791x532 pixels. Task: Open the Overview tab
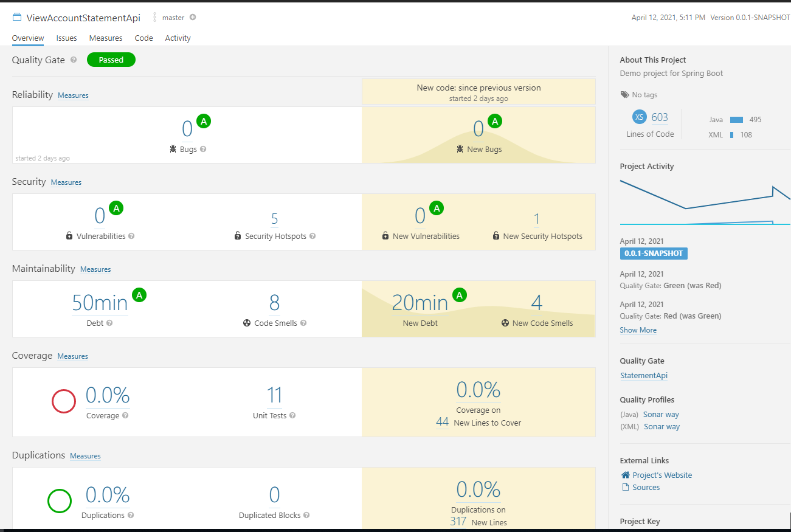point(28,38)
